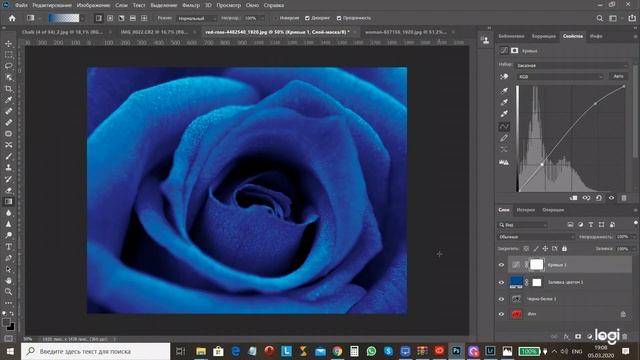Choose reflected gradient style icon
The image size is (640, 360).
[133, 18]
